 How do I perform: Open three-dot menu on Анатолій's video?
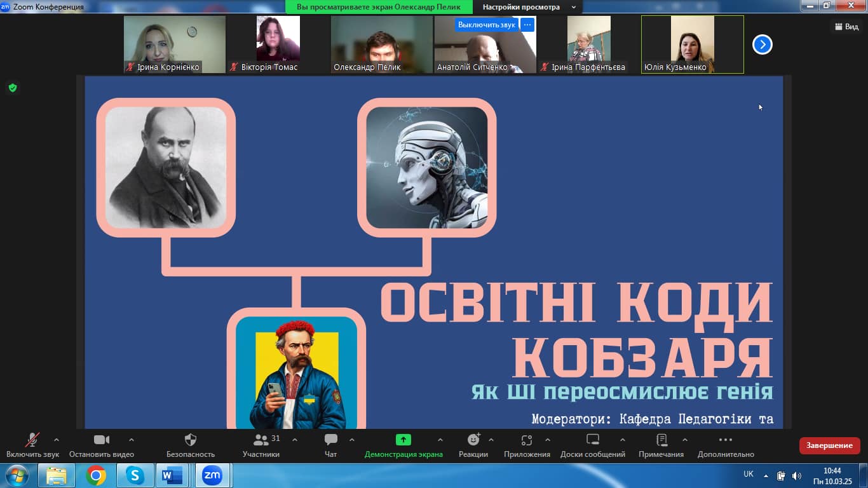click(527, 25)
